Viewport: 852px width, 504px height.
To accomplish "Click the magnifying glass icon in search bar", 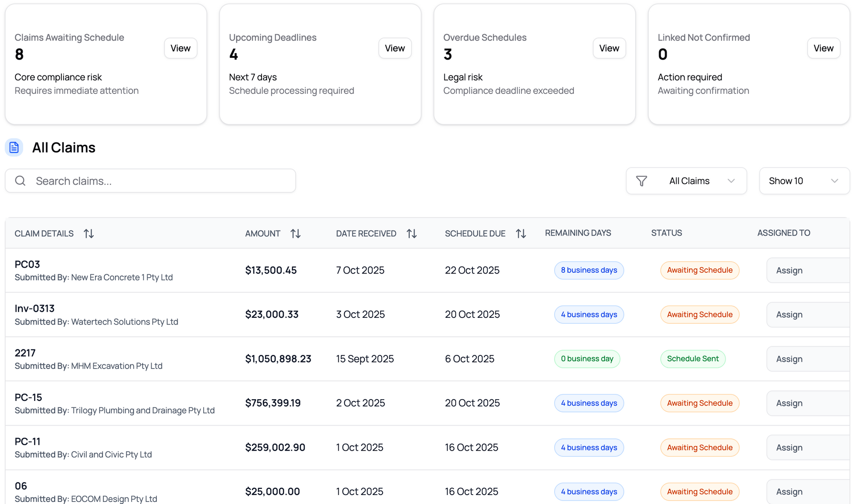I will pos(20,181).
